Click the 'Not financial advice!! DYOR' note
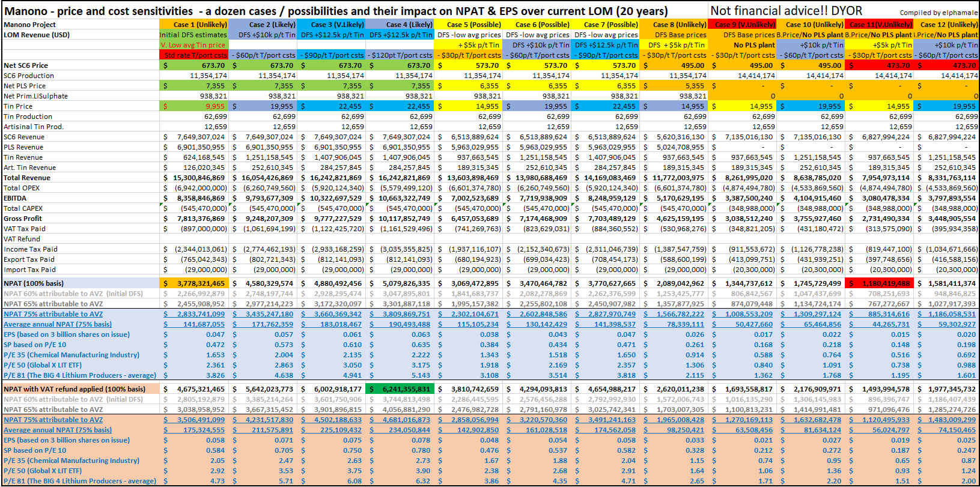The width and height of the screenshot is (980, 487). point(786,11)
